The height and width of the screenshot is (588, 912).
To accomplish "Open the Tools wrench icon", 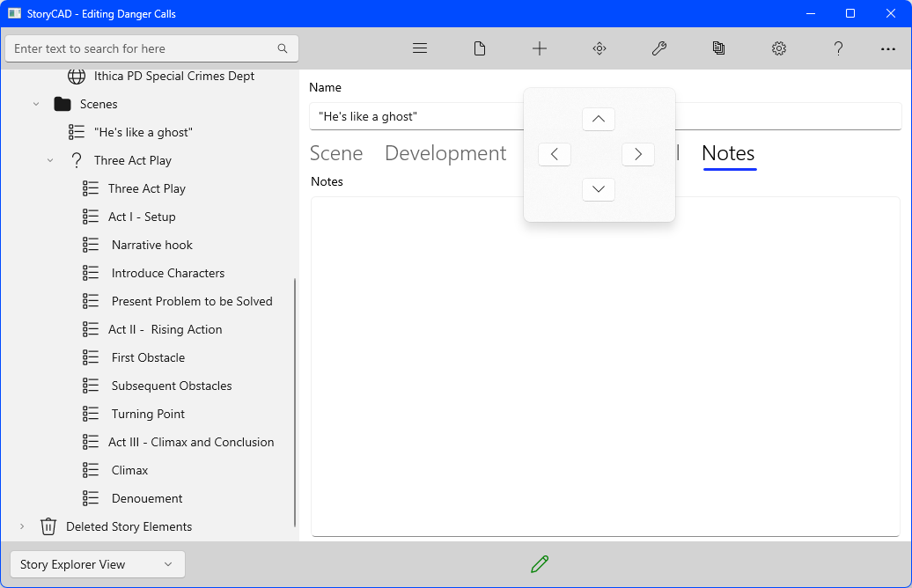I will pyautogui.click(x=659, y=48).
